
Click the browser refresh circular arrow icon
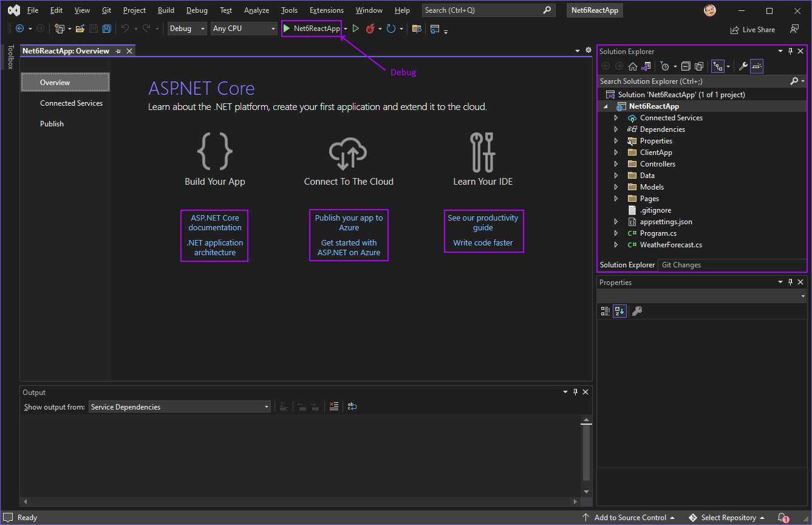[x=391, y=29]
